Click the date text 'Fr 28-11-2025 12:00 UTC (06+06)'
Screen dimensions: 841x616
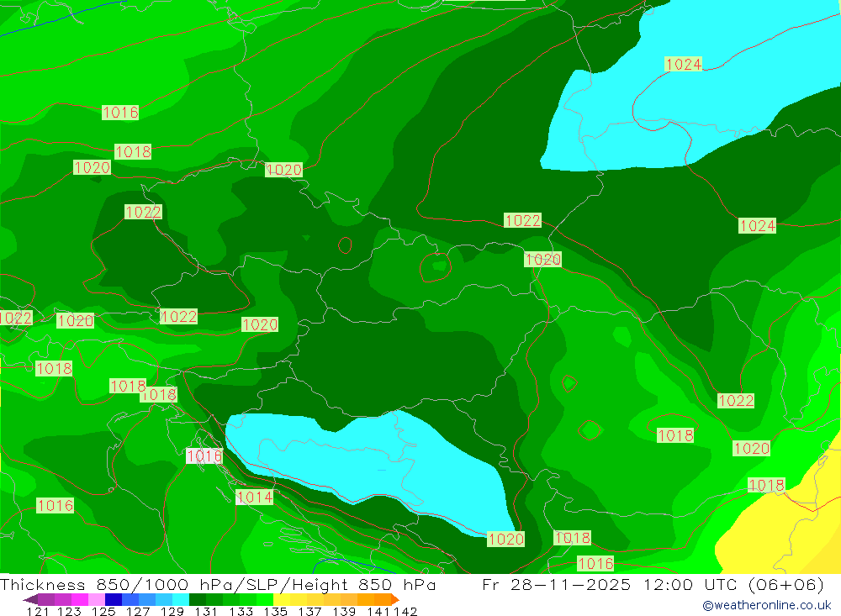653,584
